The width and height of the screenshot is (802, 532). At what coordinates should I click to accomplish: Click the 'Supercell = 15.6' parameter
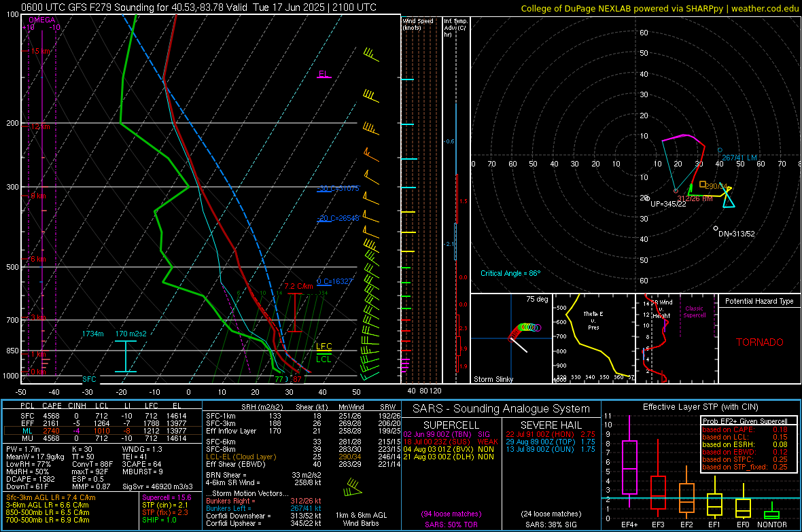[167, 497]
